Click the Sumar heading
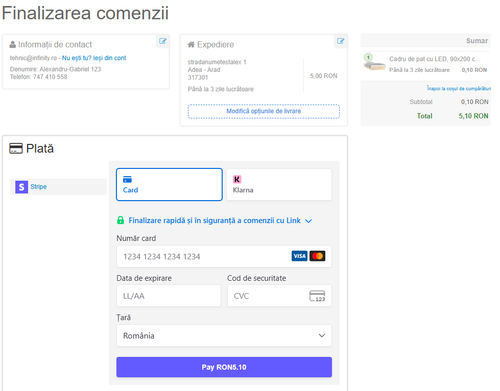The image size is (500, 391). [x=477, y=41]
